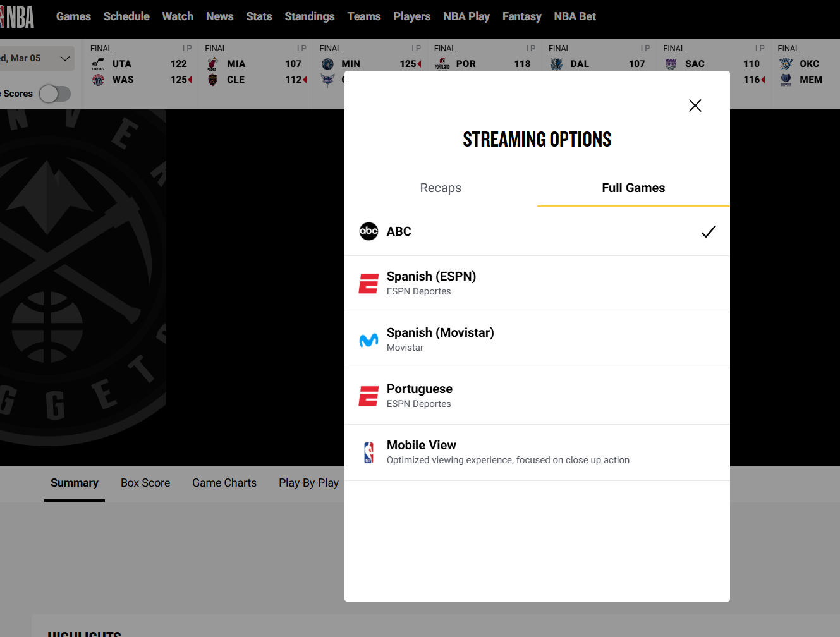Open the Game Charts tab

(x=224, y=483)
